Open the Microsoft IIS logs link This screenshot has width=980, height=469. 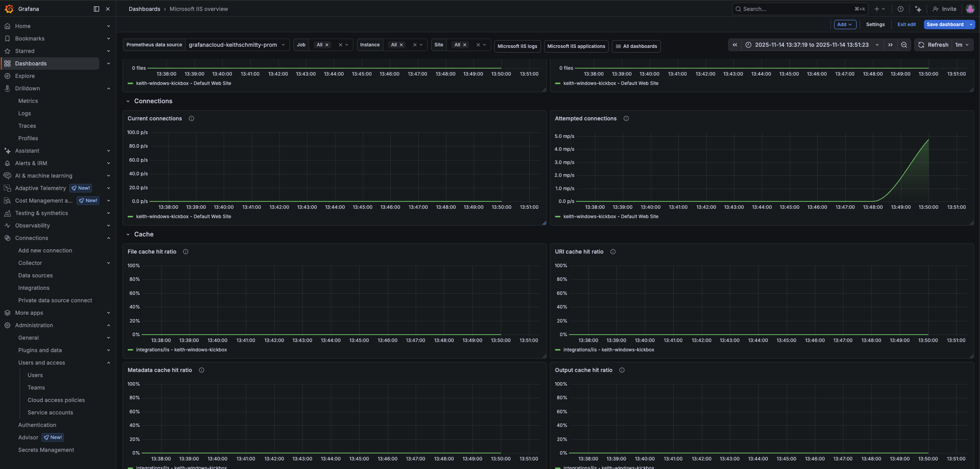(x=517, y=46)
